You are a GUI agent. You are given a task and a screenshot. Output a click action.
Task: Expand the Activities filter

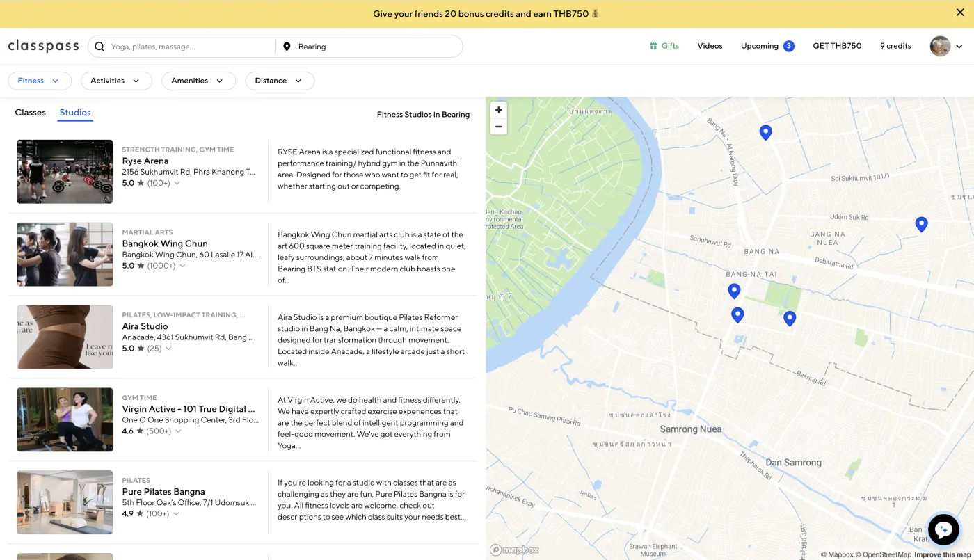tap(116, 81)
